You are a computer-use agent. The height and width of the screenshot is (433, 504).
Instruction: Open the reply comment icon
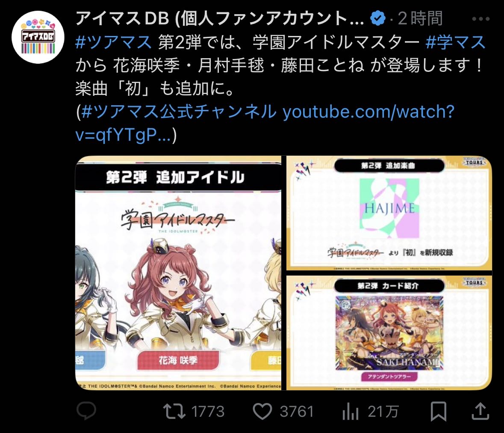coord(86,411)
